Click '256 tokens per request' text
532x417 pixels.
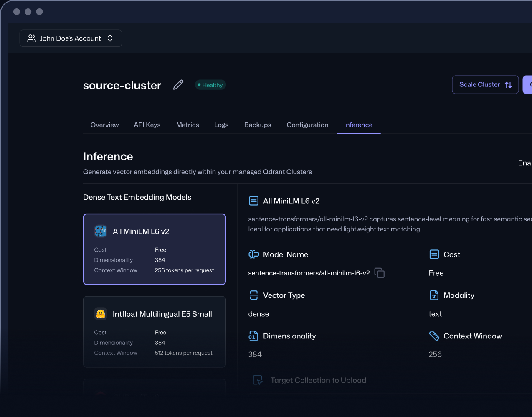pos(184,270)
